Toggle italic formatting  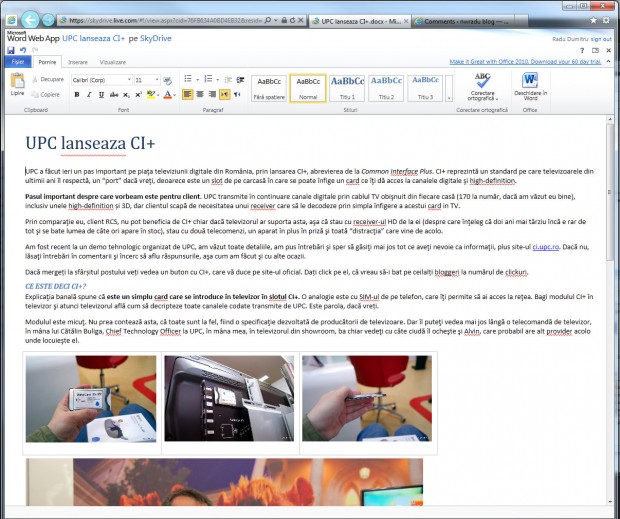[x=89, y=94]
